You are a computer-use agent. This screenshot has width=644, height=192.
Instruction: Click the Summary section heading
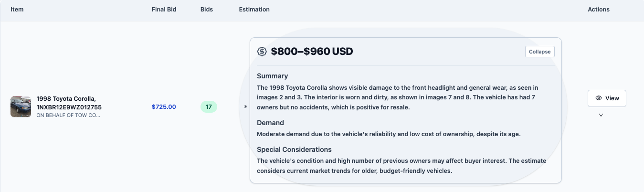pyautogui.click(x=272, y=76)
